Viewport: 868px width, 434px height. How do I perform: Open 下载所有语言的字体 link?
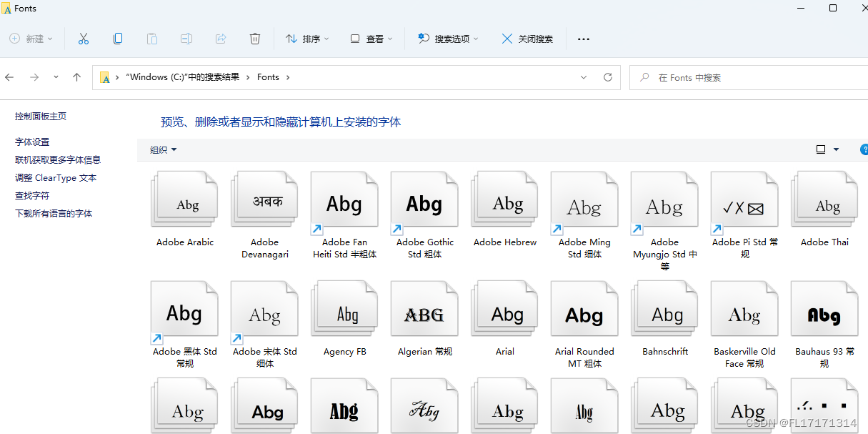(x=54, y=214)
